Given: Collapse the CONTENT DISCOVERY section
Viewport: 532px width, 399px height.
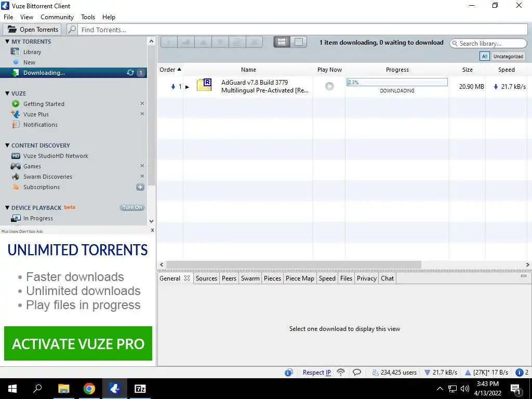Looking at the screenshot, I should pos(7,145).
